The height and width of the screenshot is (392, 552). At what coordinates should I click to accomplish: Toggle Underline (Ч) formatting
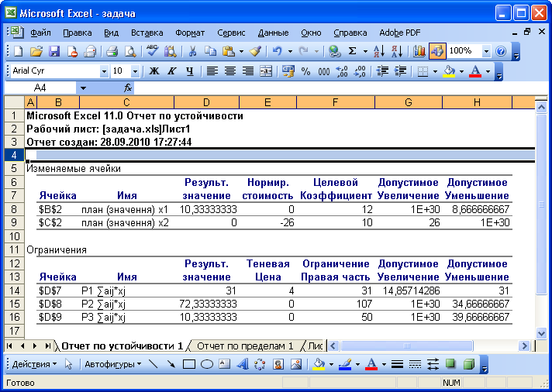click(190, 71)
